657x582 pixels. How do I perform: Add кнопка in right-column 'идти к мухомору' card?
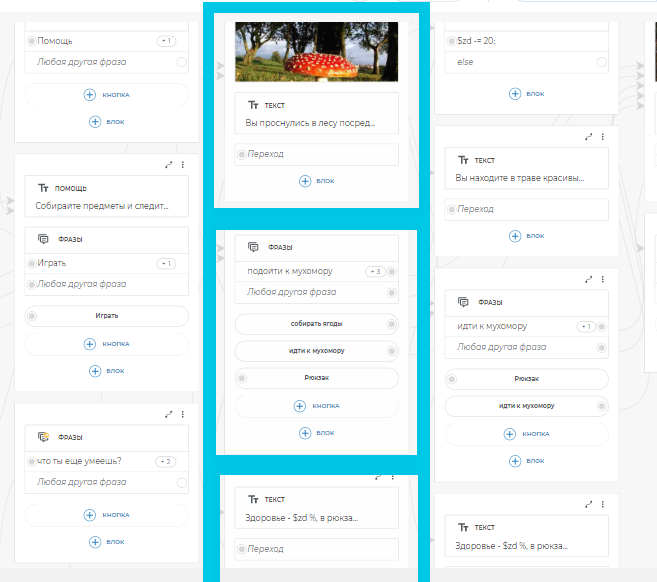tap(527, 434)
